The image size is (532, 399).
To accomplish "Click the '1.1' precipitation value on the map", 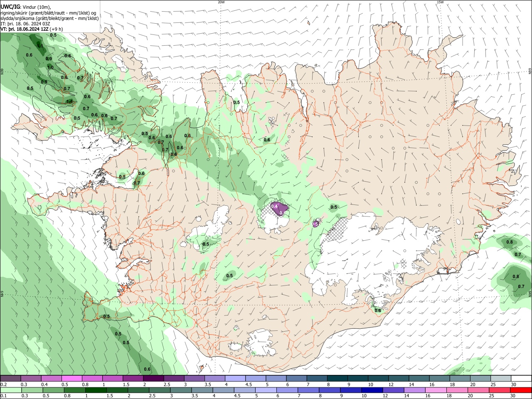I will 40,46.
